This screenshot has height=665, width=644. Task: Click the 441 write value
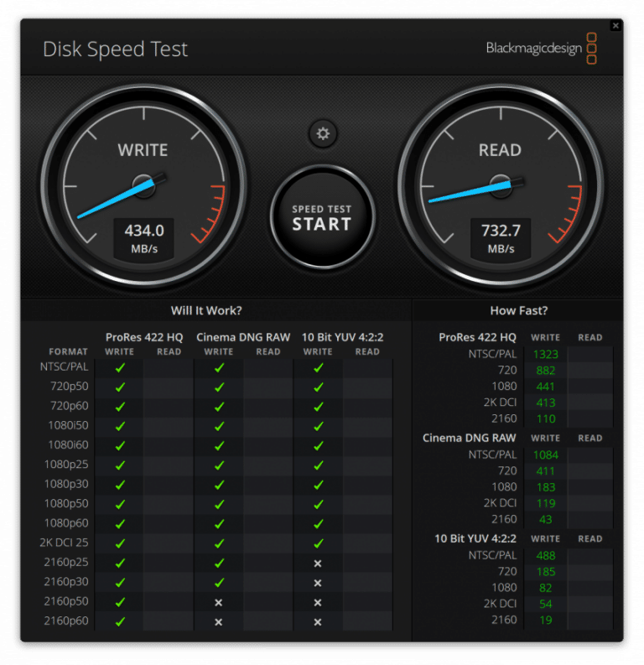point(545,387)
